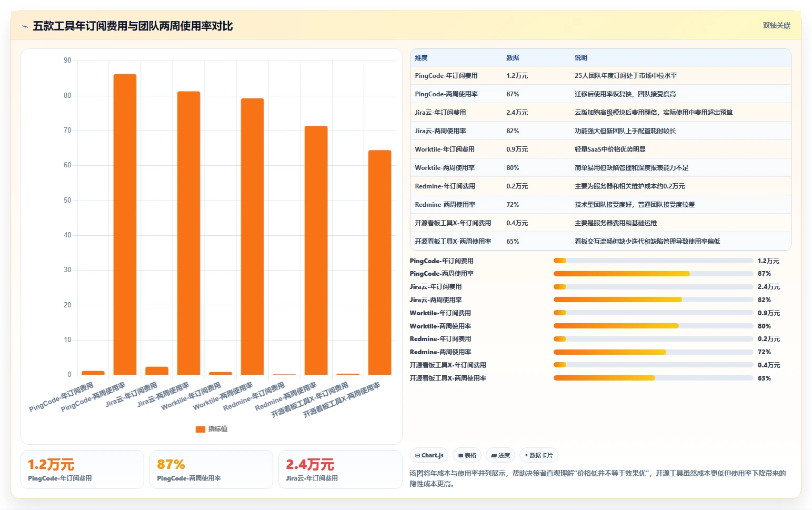Click the Worktile-两周使用率 chart bar near 80
This screenshot has height=510, width=812.
coord(252,236)
